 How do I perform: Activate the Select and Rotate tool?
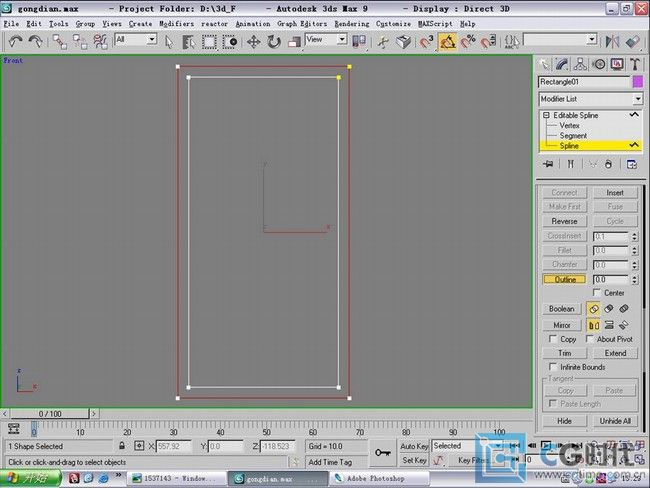[274, 42]
